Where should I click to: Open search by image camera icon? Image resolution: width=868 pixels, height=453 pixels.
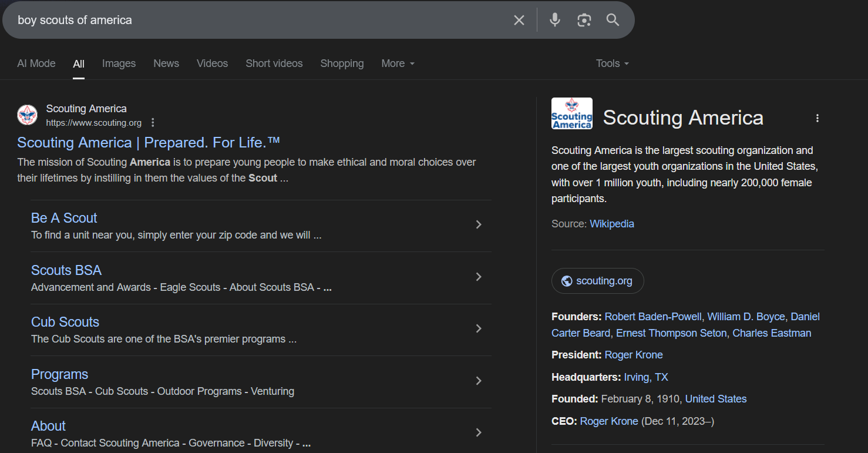(584, 20)
